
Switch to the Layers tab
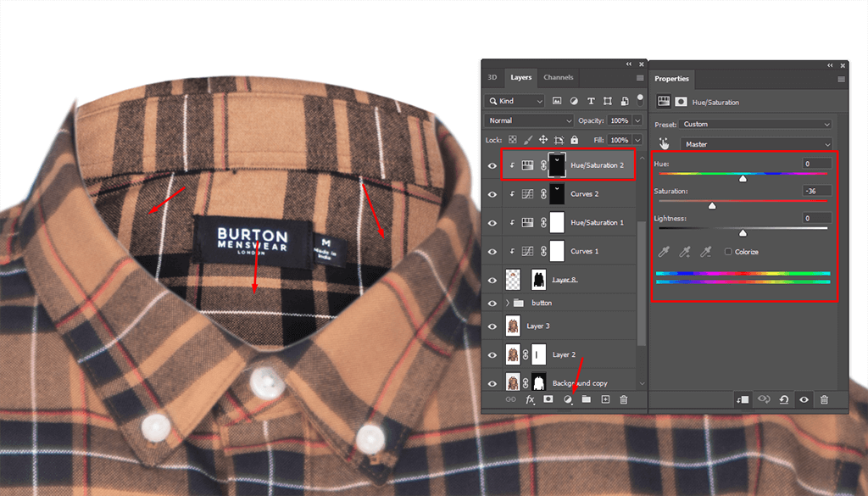tap(521, 77)
